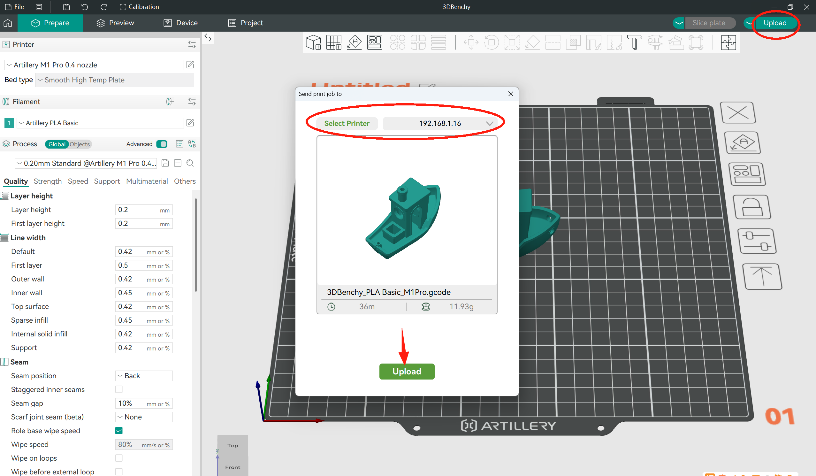Open the Home screen icon
The image size is (816, 476).
(8, 23)
